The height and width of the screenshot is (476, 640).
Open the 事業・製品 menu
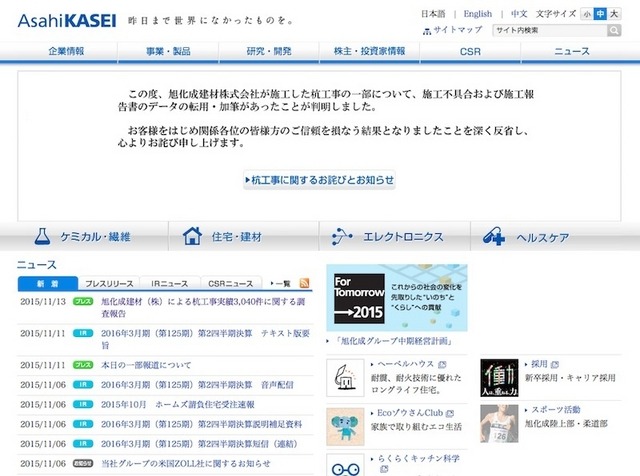tap(168, 52)
